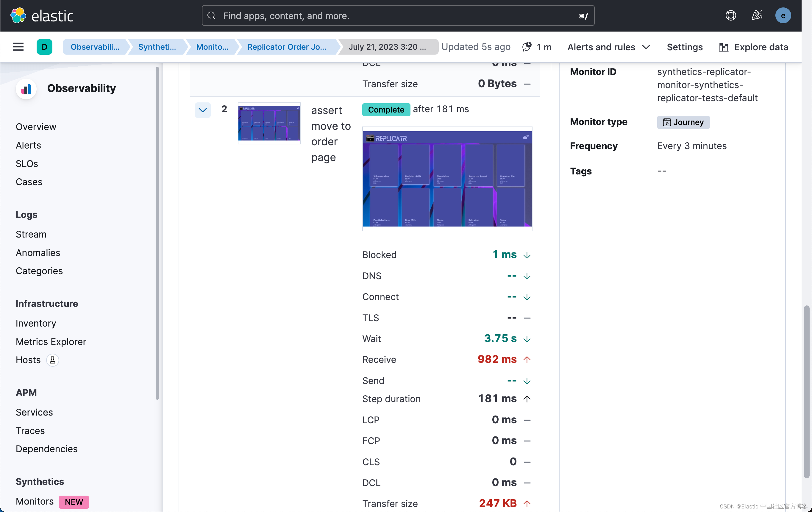This screenshot has height=512, width=812.
Task: Click the green D space avatar
Action: (44, 47)
